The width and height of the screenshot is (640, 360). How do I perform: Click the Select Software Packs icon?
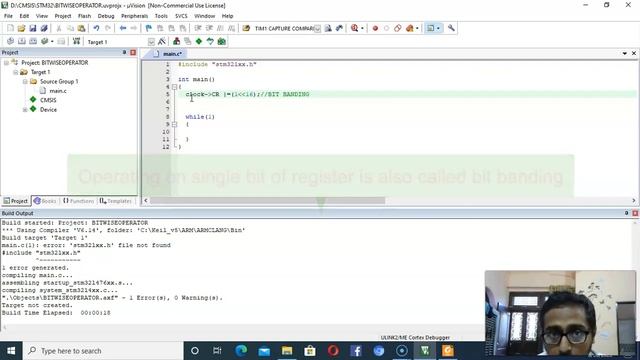210,42
